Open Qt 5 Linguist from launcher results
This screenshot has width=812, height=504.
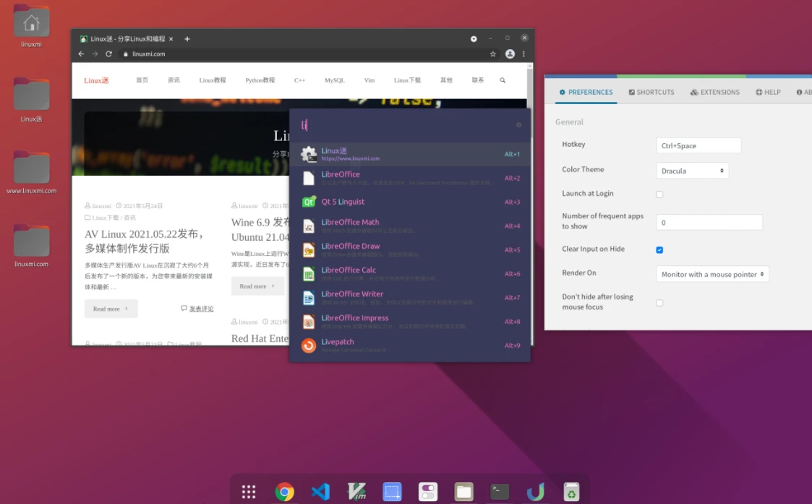coord(343,201)
